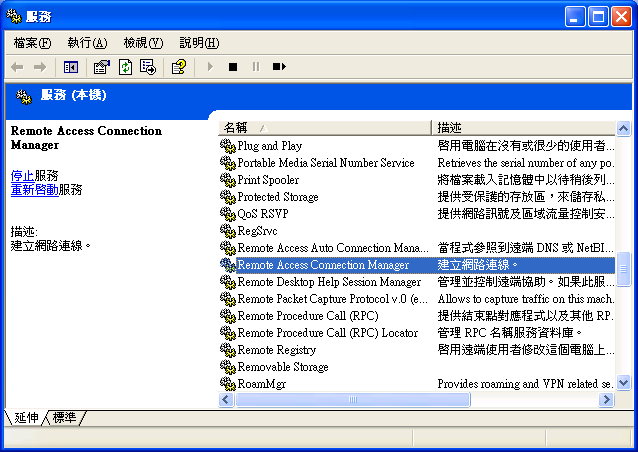Click the gear icon beside QoS RSVP
638x452 pixels.
point(228,214)
